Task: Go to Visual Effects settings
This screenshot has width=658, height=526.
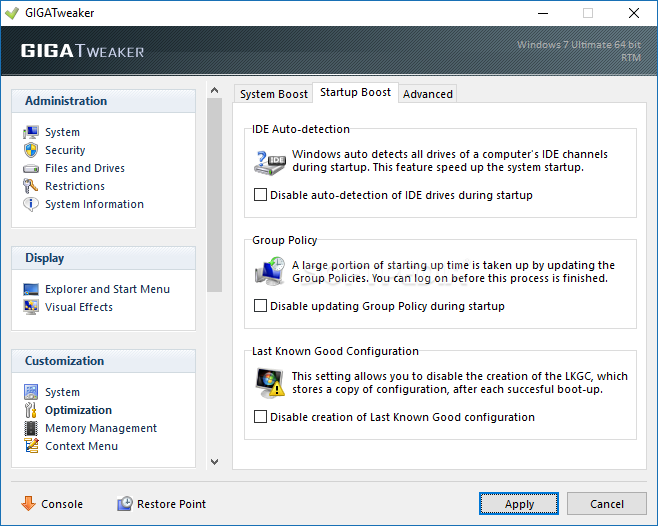Action: [x=79, y=307]
